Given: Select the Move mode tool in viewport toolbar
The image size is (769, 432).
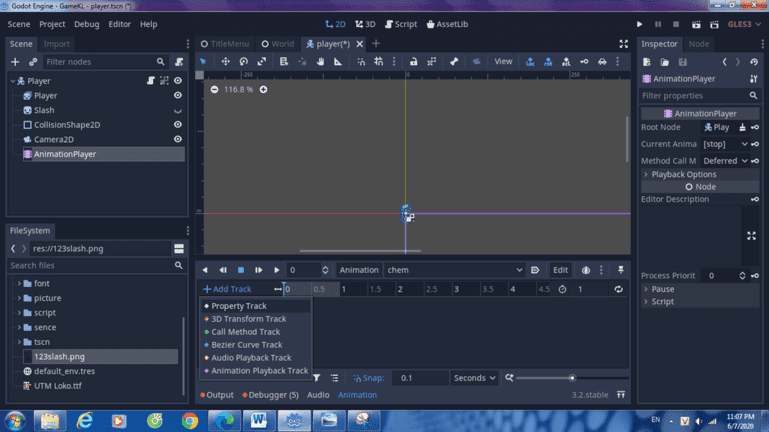Looking at the screenshot, I should click(x=225, y=62).
